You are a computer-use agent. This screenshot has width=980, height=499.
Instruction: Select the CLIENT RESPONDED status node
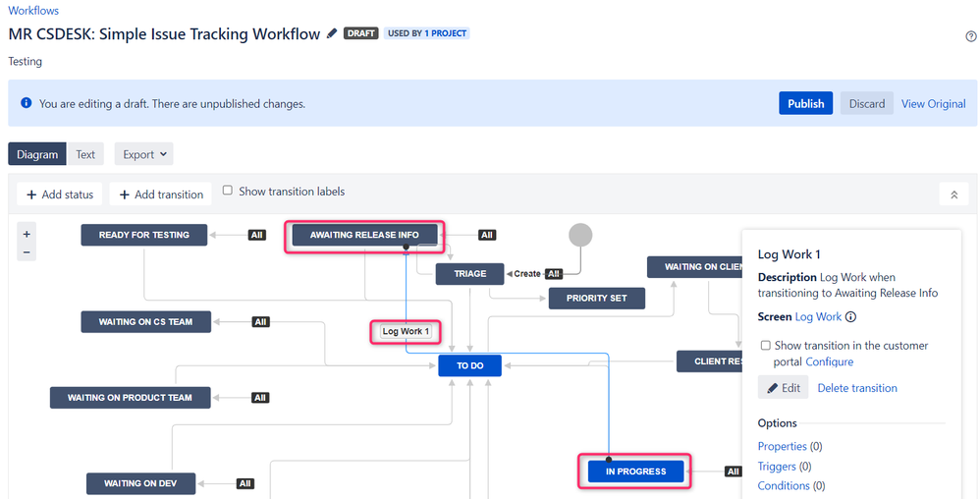click(709, 361)
